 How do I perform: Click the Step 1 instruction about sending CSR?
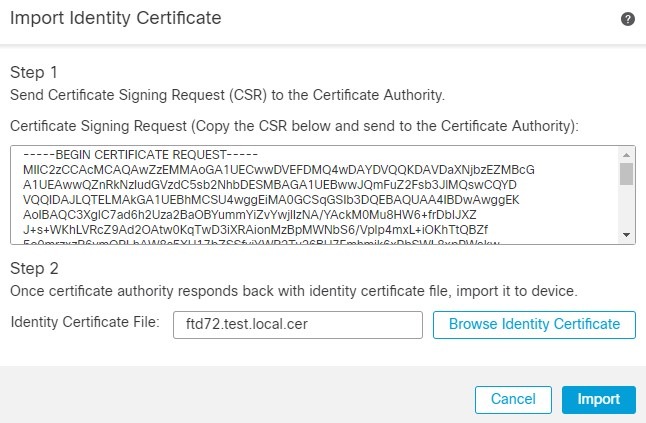click(227, 95)
